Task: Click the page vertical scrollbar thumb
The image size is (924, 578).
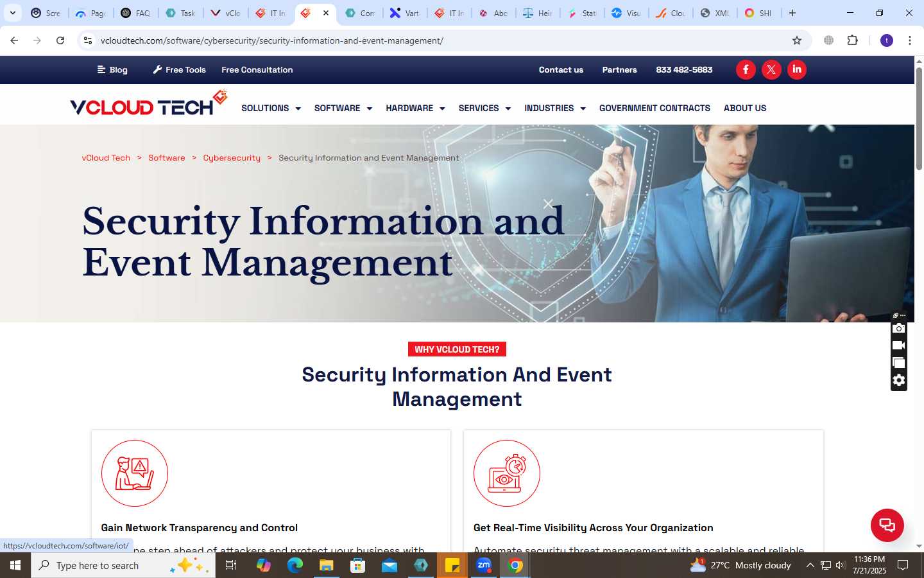Action: (919, 118)
